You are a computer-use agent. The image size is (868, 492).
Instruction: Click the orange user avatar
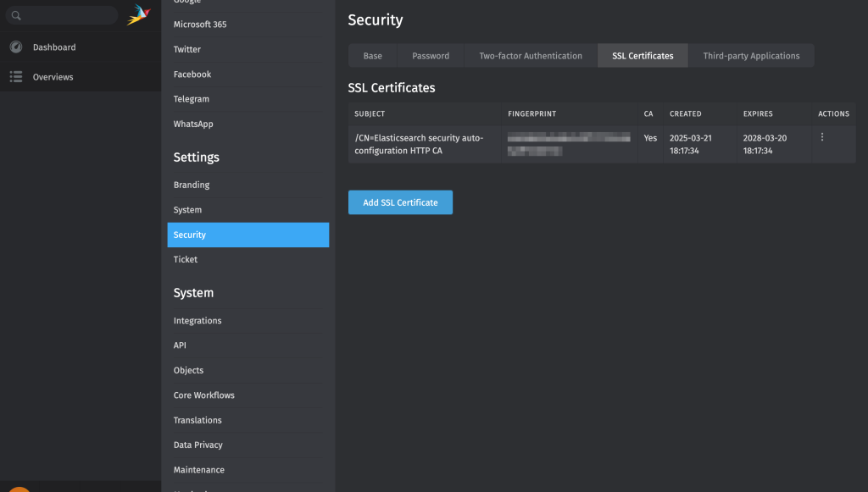19,489
